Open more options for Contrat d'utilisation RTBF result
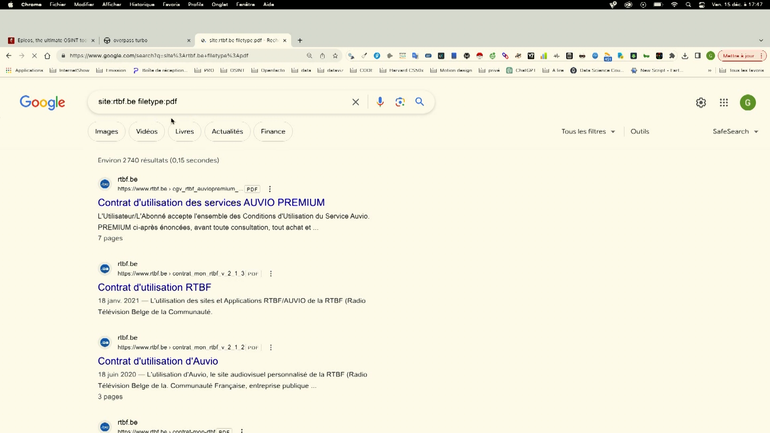 (x=271, y=273)
